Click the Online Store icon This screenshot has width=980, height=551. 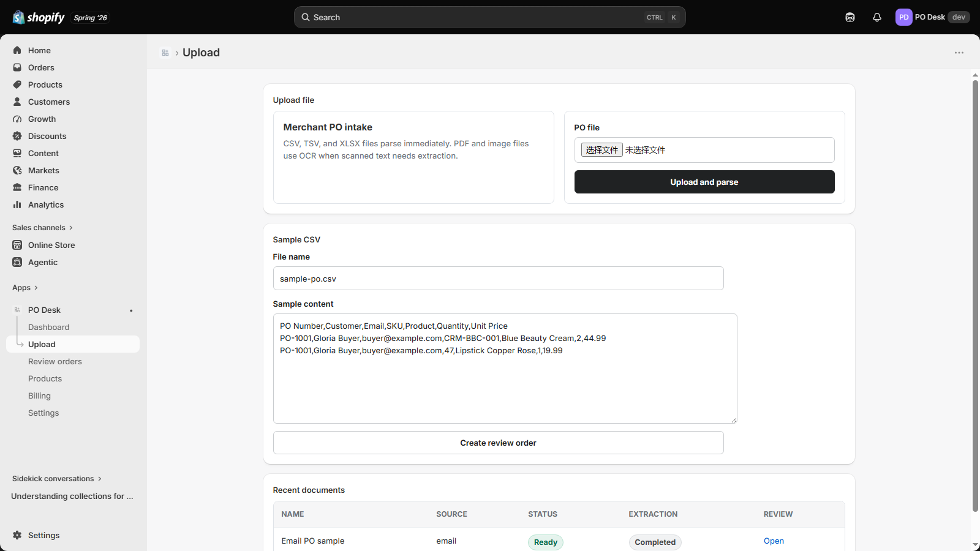point(17,245)
